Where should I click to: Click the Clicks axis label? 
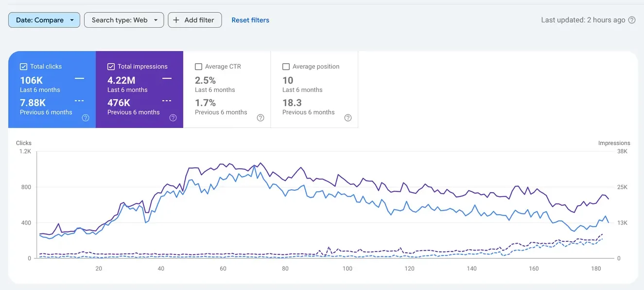coord(24,143)
